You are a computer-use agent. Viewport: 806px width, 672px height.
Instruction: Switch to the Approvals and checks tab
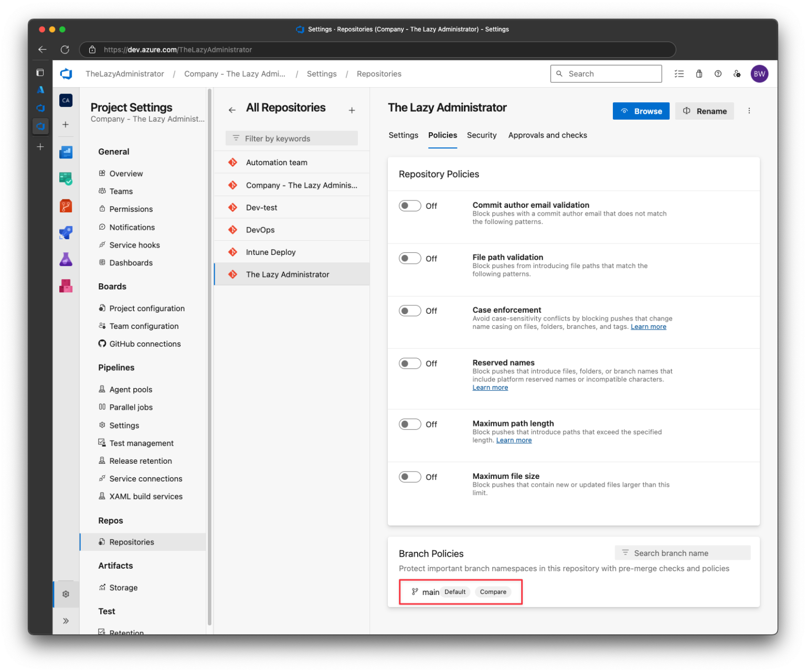click(547, 135)
